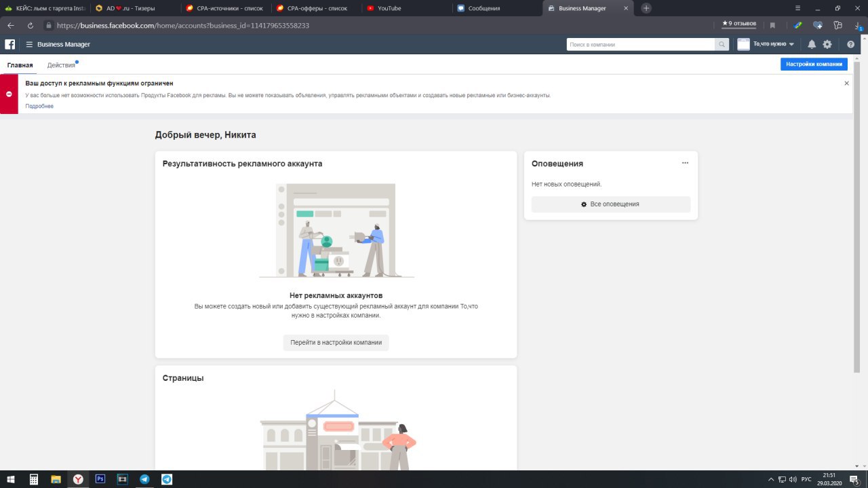Click the Нет рекламных аккаунтов text
The image size is (868, 488).
coord(336,296)
